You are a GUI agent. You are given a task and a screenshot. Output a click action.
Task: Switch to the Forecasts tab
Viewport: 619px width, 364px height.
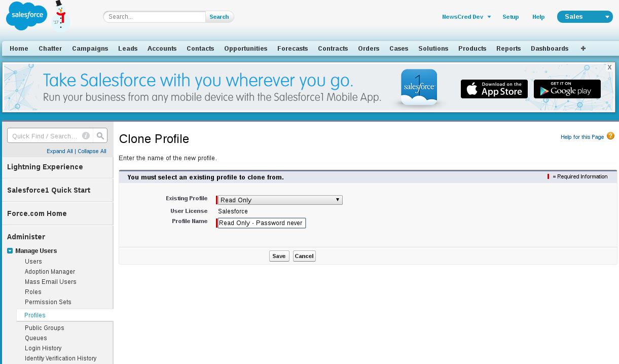point(293,49)
